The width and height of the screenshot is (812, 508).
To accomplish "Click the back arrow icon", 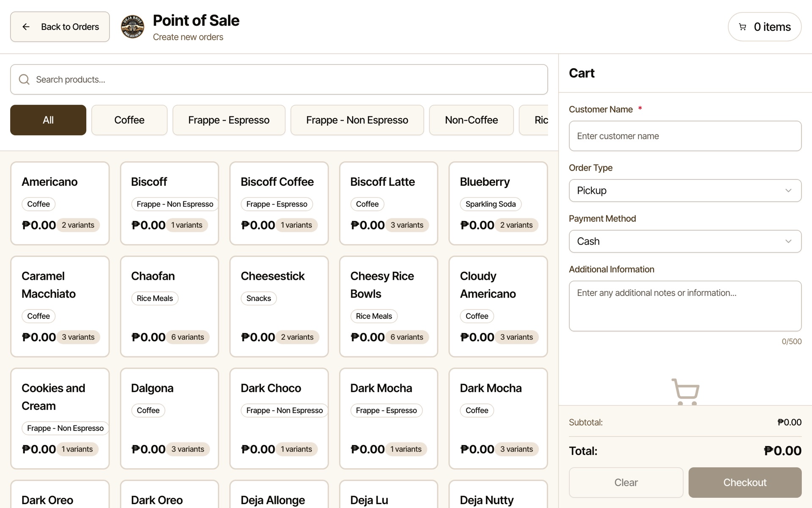I will [x=26, y=27].
